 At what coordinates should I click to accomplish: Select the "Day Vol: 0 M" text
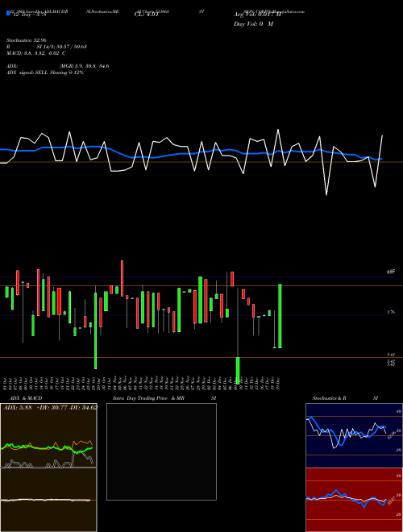[253, 24]
